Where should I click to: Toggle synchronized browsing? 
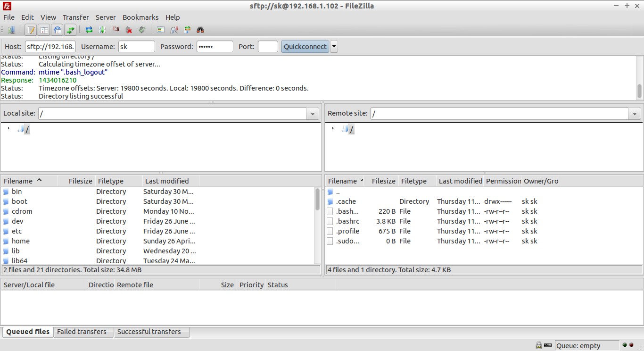point(187,30)
